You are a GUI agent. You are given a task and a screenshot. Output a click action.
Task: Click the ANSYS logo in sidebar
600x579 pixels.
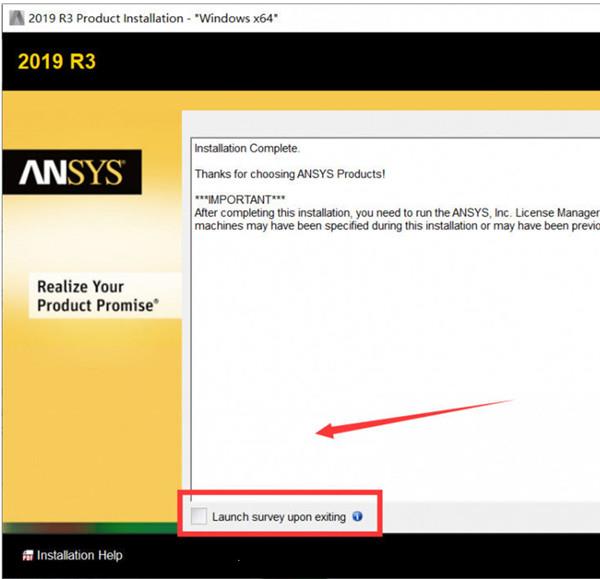point(72,172)
